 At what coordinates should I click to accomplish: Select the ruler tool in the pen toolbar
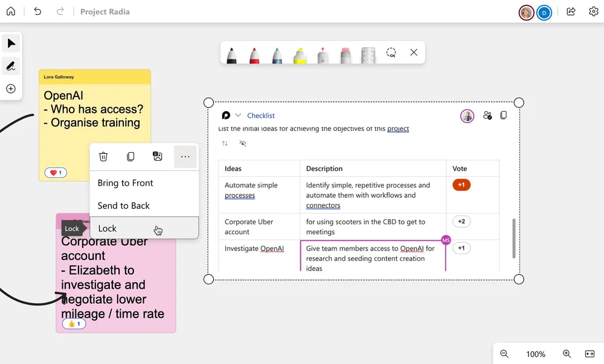point(367,53)
